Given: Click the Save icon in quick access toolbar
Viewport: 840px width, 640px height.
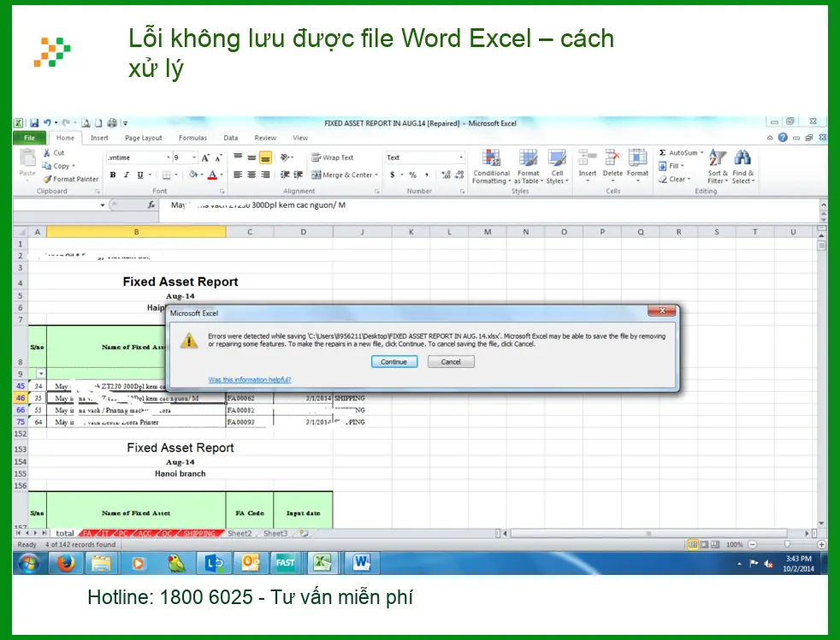Looking at the screenshot, I should coord(34,122).
